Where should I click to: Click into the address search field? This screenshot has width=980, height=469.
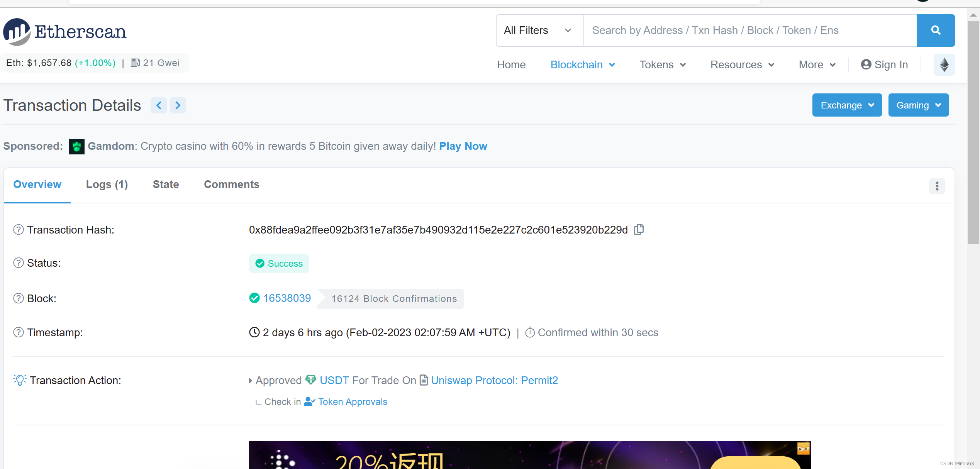[x=749, y=30]
